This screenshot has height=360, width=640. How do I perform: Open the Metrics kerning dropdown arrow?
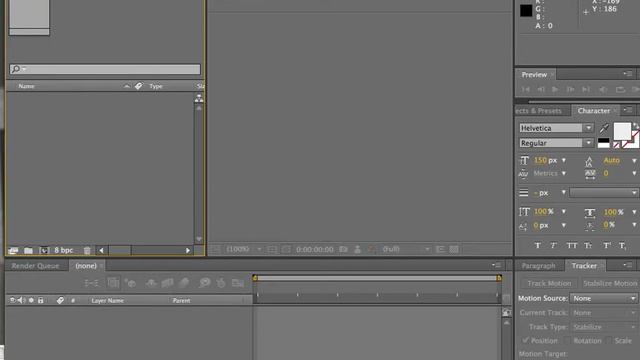(564, 173)
